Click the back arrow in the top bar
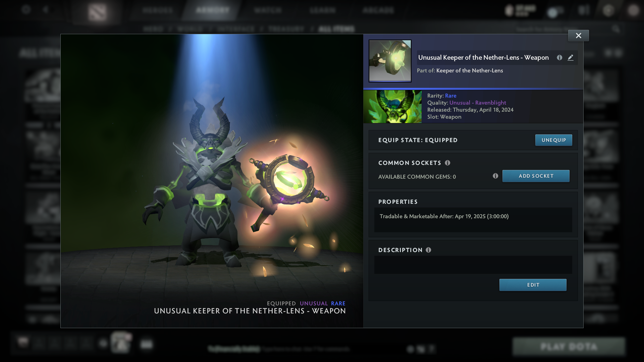The width and height of the screenshot is (644, 362). pyautogui.click(x=46, y=9)
